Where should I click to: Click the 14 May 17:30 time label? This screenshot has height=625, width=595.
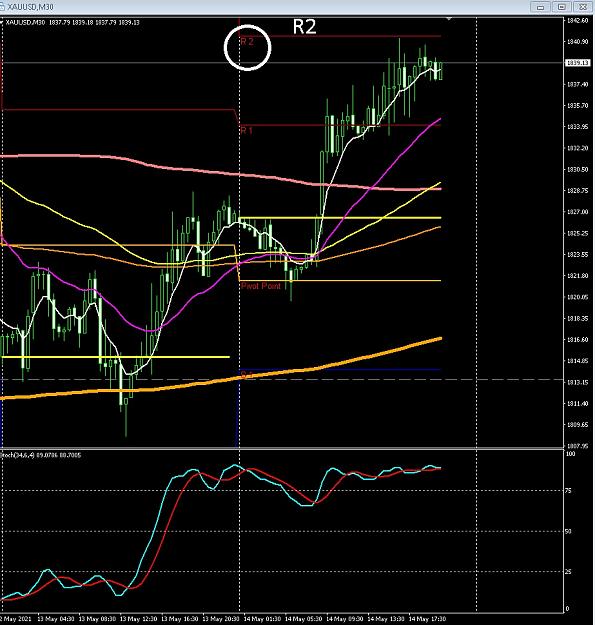click(x=428, y=619)
